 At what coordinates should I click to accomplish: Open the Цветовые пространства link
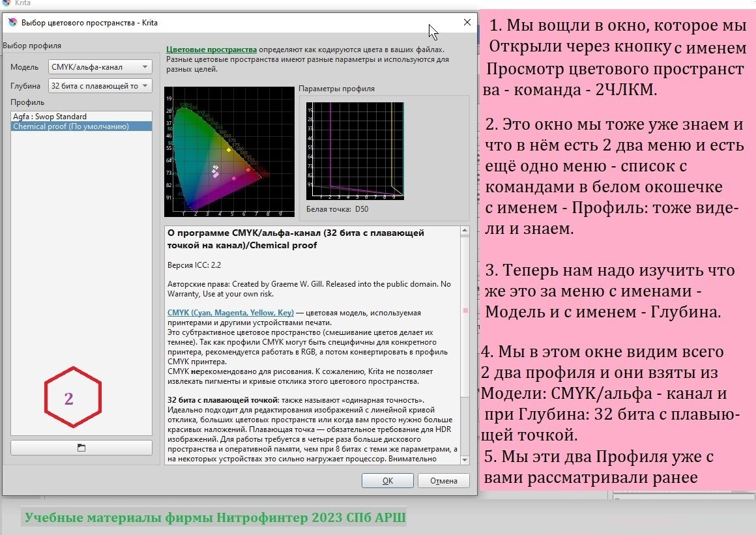point(211,49)
